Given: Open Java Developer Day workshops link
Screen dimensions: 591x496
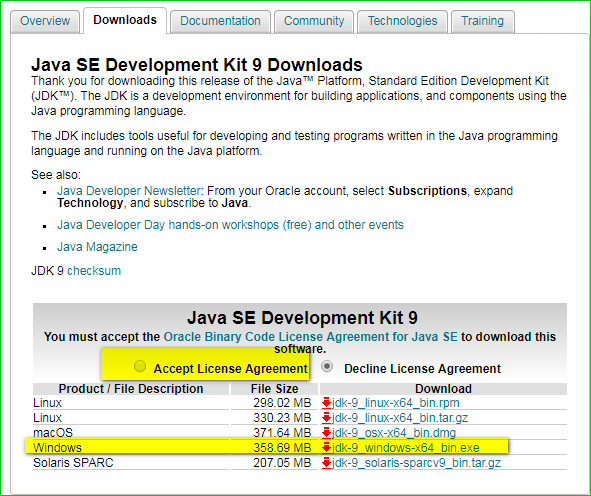Looking at the screenshot, I should tap(230, 225).
